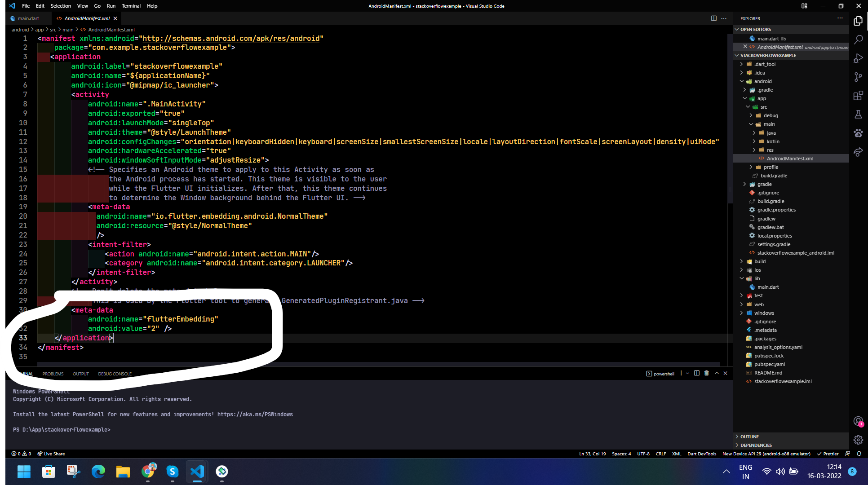Maximize the terminal panel size
Image resolution: width=868 pixels, height=485 pixels.
[x=717, y=373]
